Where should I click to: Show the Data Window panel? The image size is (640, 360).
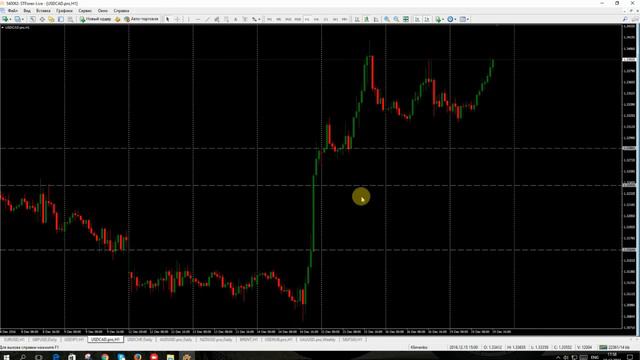coord(42,19)
